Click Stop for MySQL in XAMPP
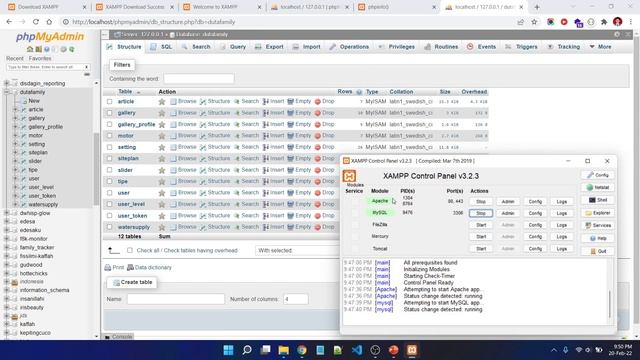Viewport: 640px width, 360px height. point(481,213)
